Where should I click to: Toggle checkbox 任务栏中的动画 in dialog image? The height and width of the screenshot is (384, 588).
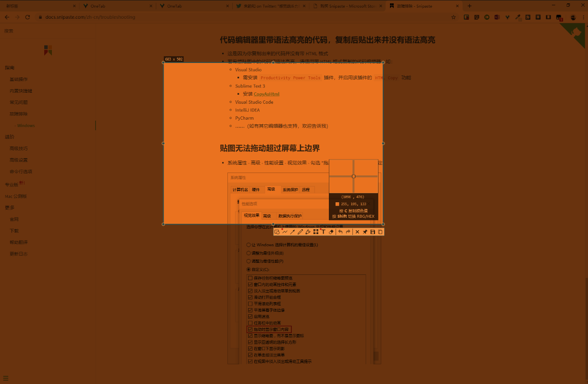tap(250, 323)
